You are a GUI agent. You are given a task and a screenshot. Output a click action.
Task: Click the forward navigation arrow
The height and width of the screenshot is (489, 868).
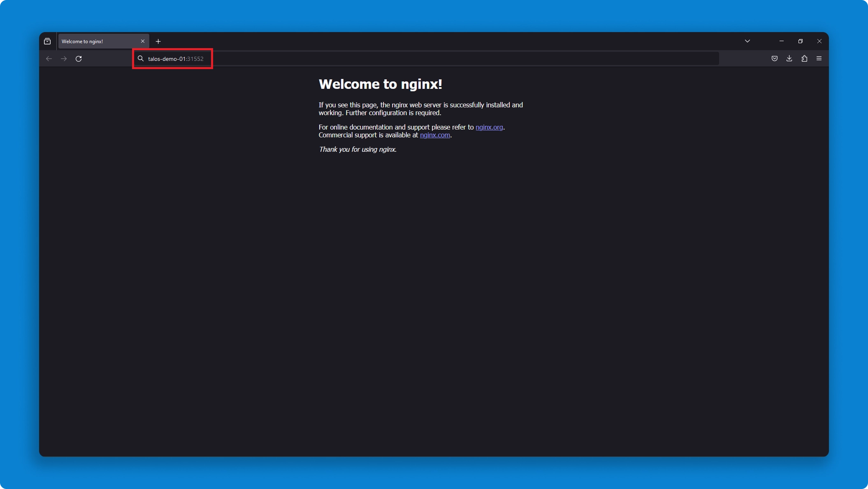tap(64, 59)
